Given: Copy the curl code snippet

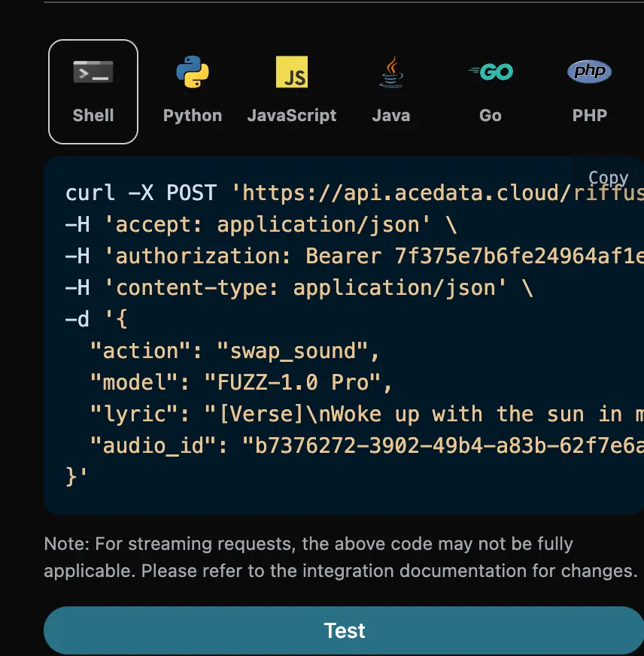Looking at the screenshot, I should click(608, 178).
